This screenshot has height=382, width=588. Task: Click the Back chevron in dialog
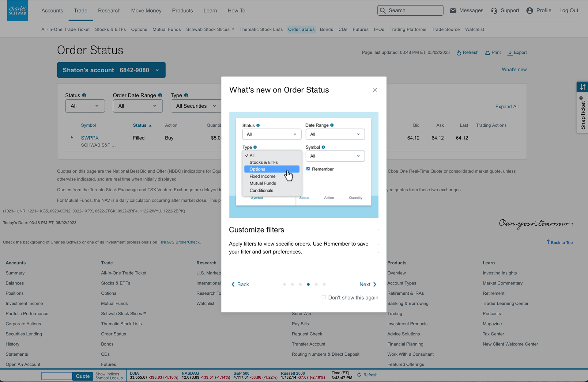tap(233, 285)
